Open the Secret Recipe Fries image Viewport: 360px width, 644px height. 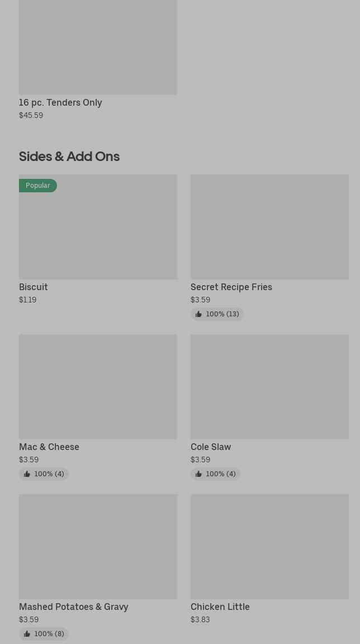269,227
